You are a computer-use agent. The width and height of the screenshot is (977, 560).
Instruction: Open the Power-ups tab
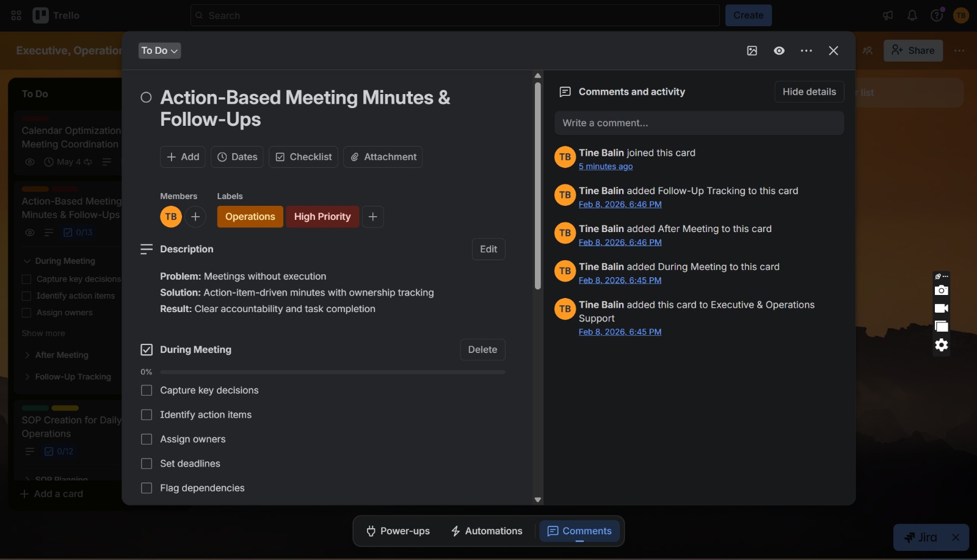(398, 531)
